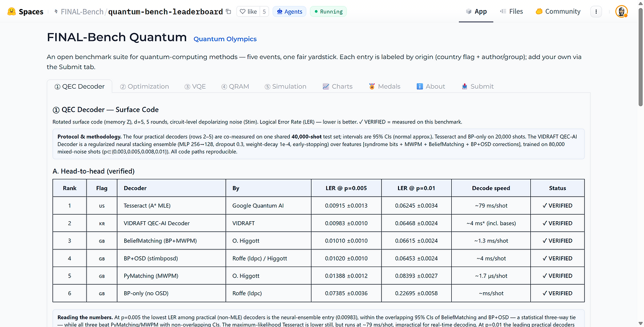644x327 pixels.
Task: Open the Submit tab
Action: 477,87
